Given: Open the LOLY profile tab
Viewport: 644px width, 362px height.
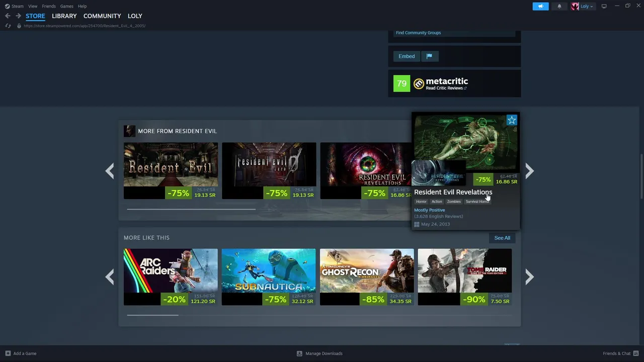Looking at the screenshot, I should pos(135,16).
